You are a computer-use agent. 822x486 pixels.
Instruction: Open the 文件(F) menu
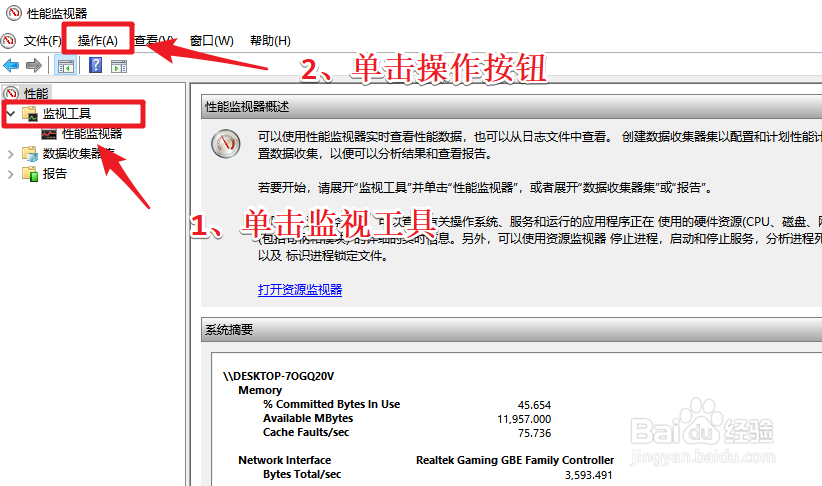click(x=43, y=40)
